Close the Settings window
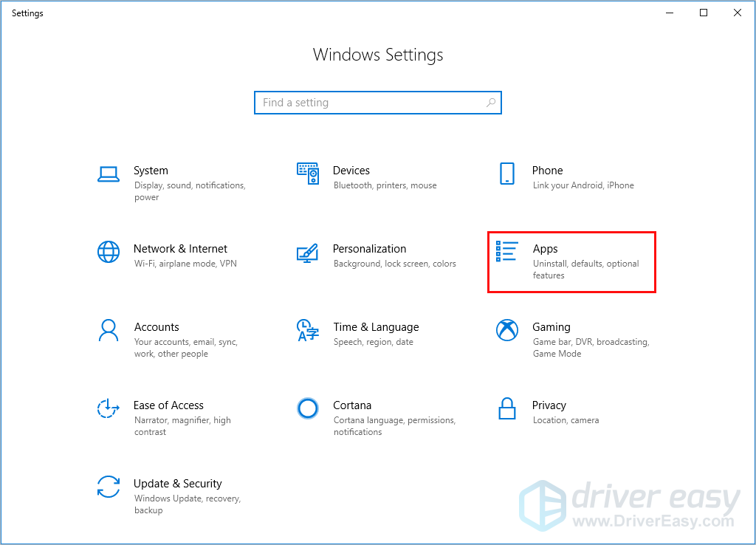Image resolution: width=756 pixels, height=545 pixels. [x=738, y=13]
